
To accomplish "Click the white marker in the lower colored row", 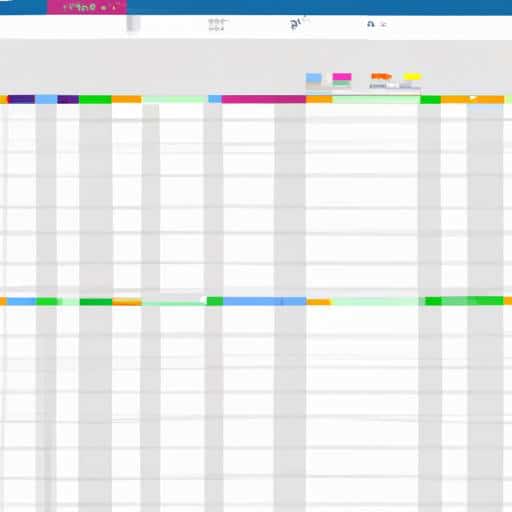I will coord(203,300).
